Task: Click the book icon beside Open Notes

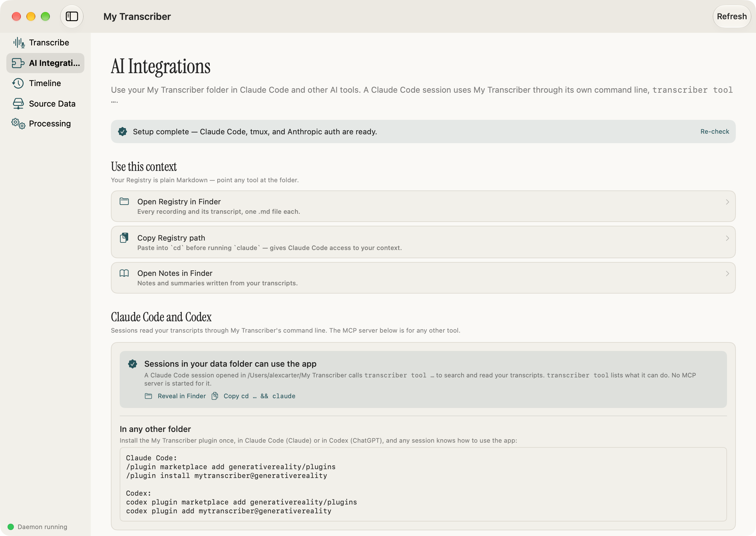Action: click(124, 273)
